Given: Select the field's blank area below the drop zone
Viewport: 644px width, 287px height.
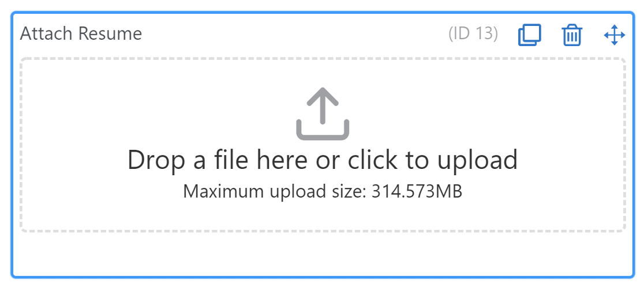Looking at the screenshot, I should coord(323,254).
